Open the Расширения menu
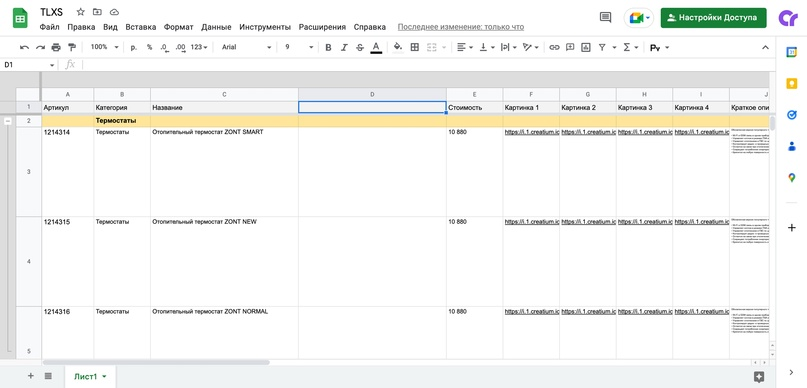 click(322, 27)
